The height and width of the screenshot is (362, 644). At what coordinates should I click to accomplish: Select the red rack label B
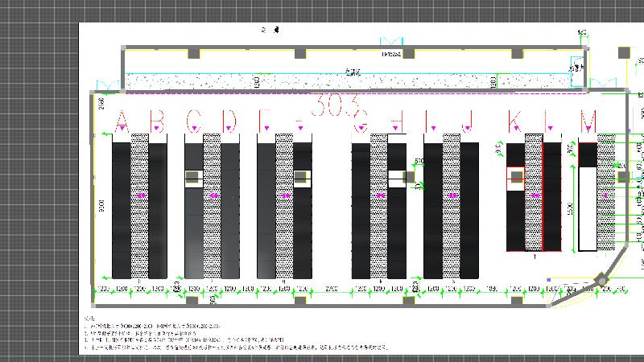click(x=158, y=122)
